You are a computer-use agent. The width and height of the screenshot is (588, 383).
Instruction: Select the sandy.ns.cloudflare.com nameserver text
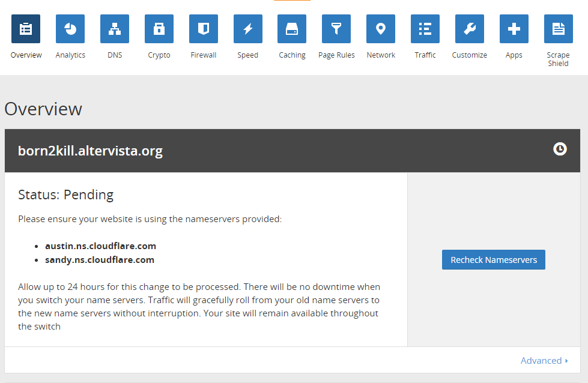point(100,260)
